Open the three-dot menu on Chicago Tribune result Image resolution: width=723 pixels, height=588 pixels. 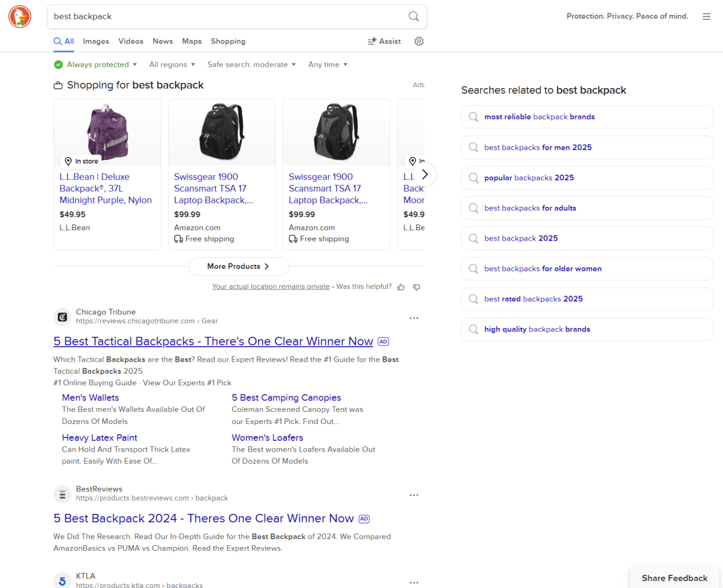(414, 317)
